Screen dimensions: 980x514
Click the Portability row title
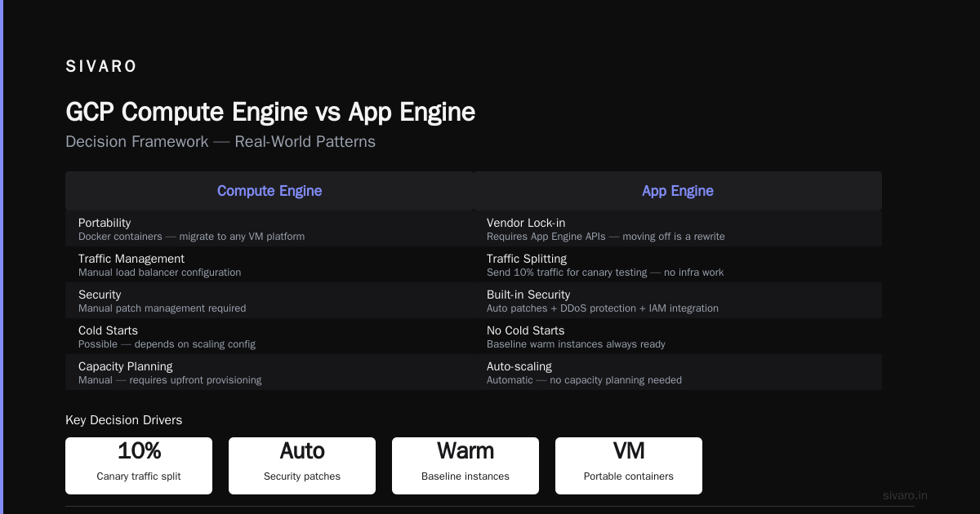point(105,223)
